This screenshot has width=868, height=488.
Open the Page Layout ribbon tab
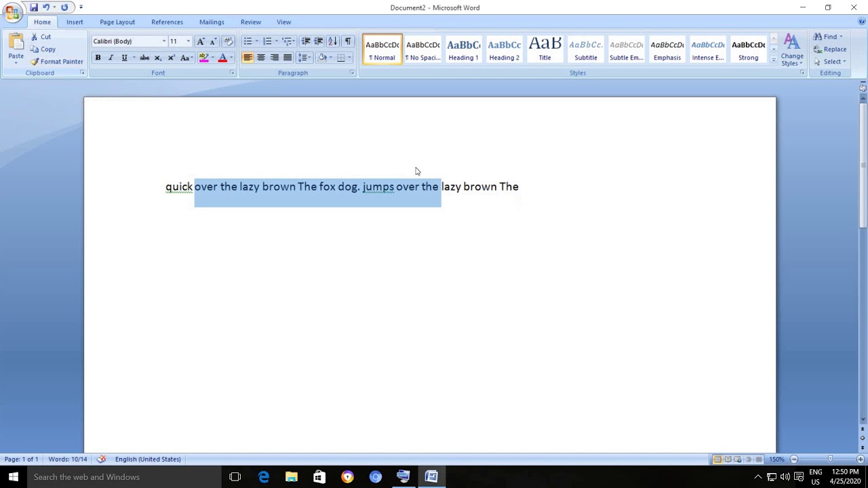(117, 22)
